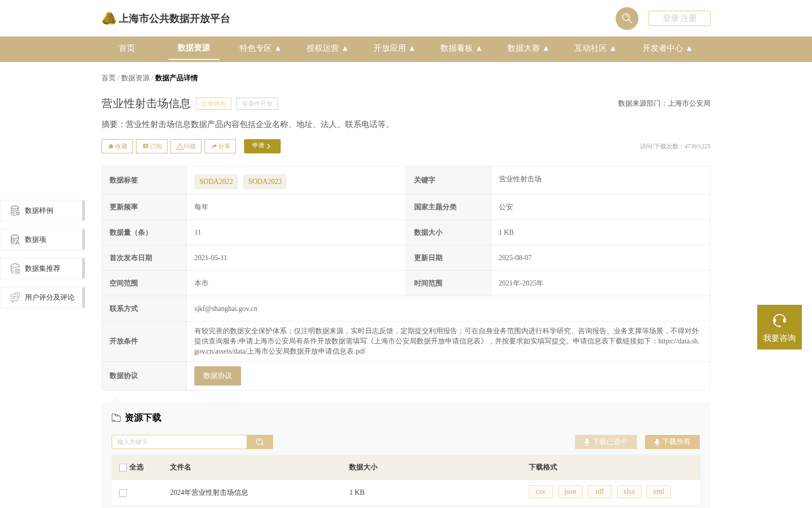Click the 申请 apply button
Image resolution: width=812 pixels, height=508 pixels.
262,146
